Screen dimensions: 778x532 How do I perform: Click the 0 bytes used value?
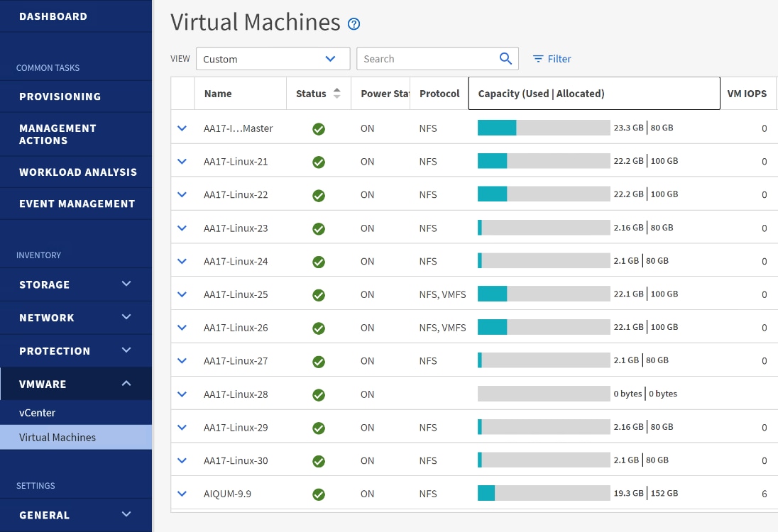[628, 393]
